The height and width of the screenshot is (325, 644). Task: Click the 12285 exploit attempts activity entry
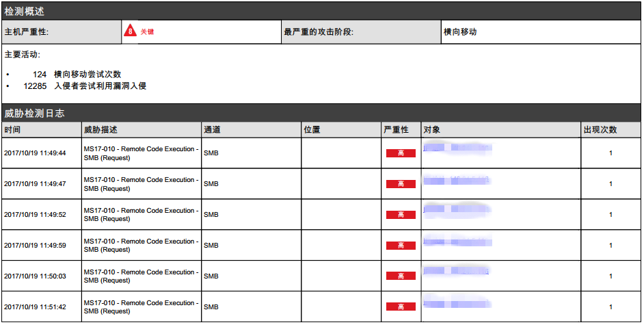pos(85,86)
